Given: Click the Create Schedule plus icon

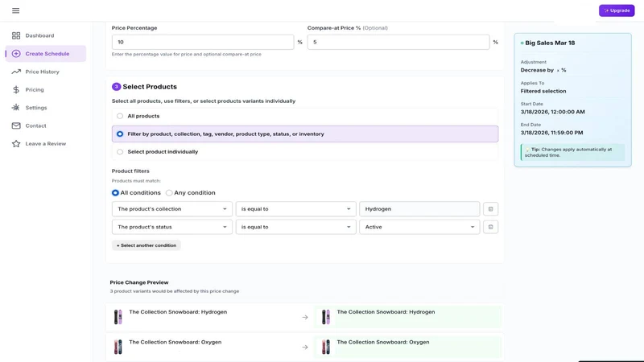Looking at the screenshot, I should tap(16, 54).
